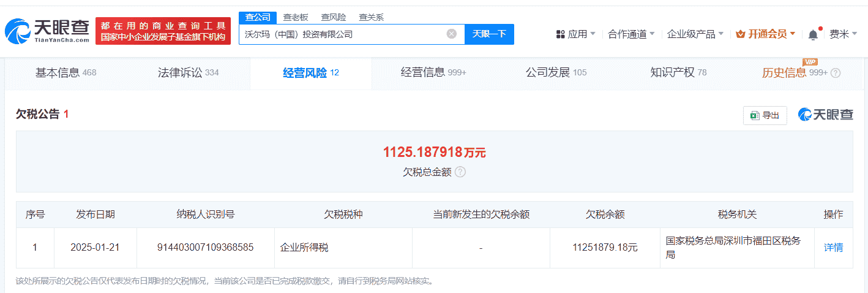Switch to the 查关系 search tab

click(371, 17)
